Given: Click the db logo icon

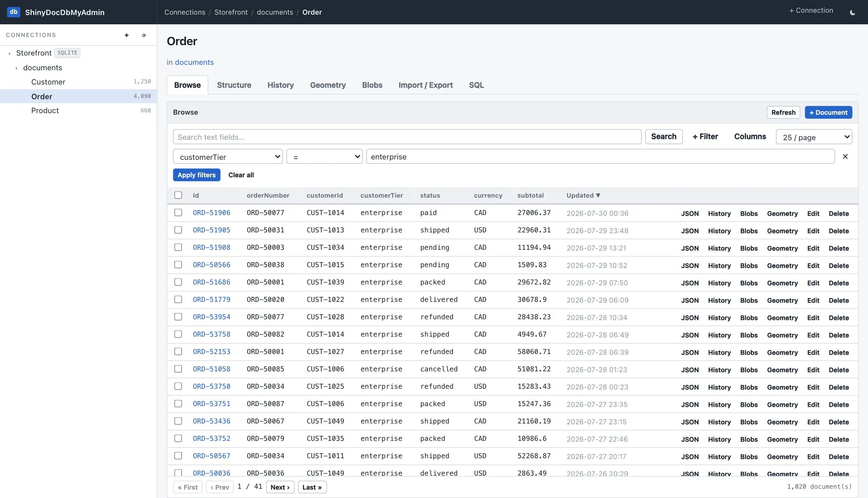Looking at the screenshot, I should click(14, 12).
